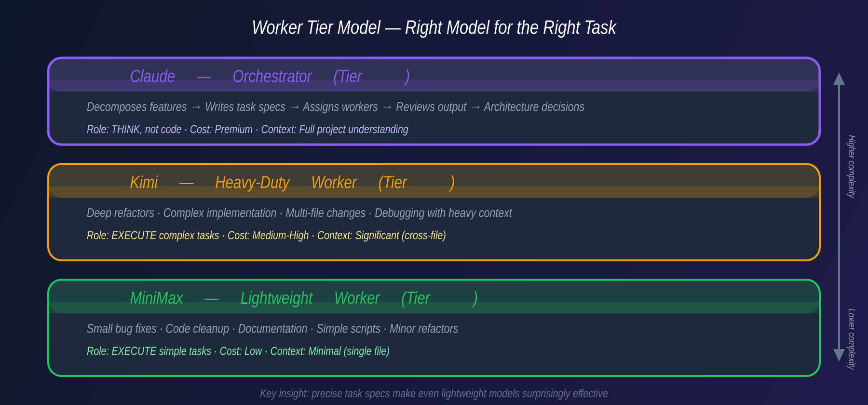Click the line "Role: THINK, not code · Cost: Premium"

pos(247,129)
